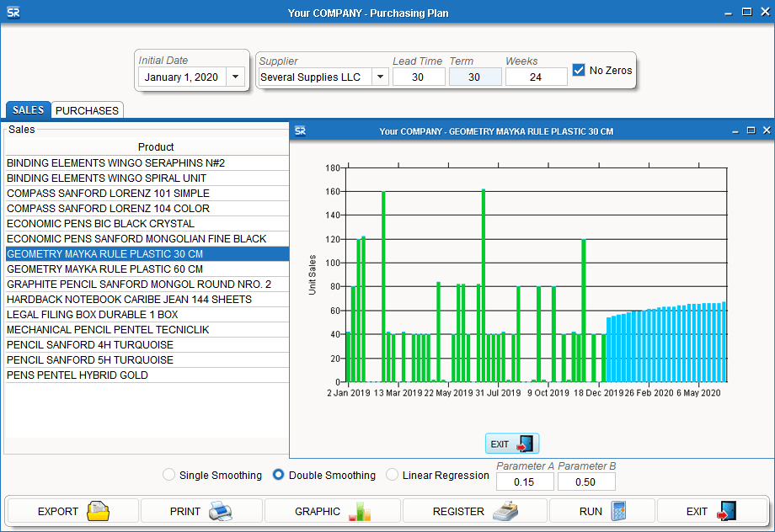Click the Lead Time input field
Screen dimensions: 775x532
(x=419, y=77)
